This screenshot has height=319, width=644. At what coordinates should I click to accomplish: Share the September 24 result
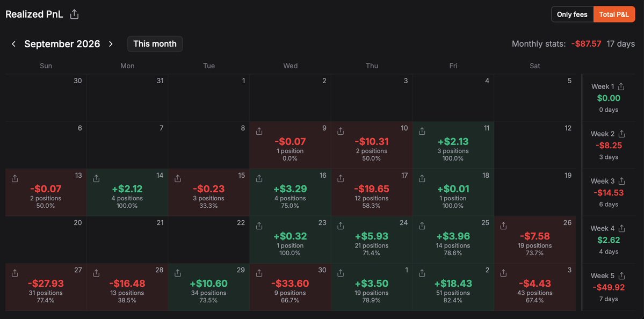coord(341,226)
